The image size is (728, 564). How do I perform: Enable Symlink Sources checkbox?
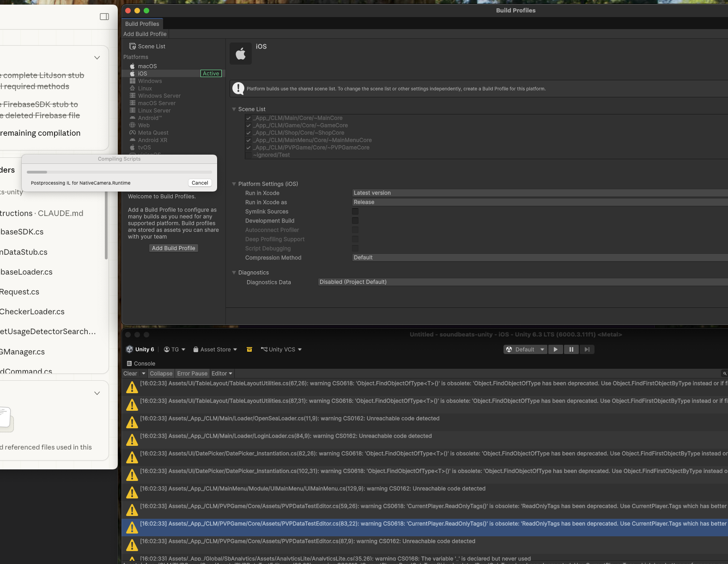[x=355, y=211]
